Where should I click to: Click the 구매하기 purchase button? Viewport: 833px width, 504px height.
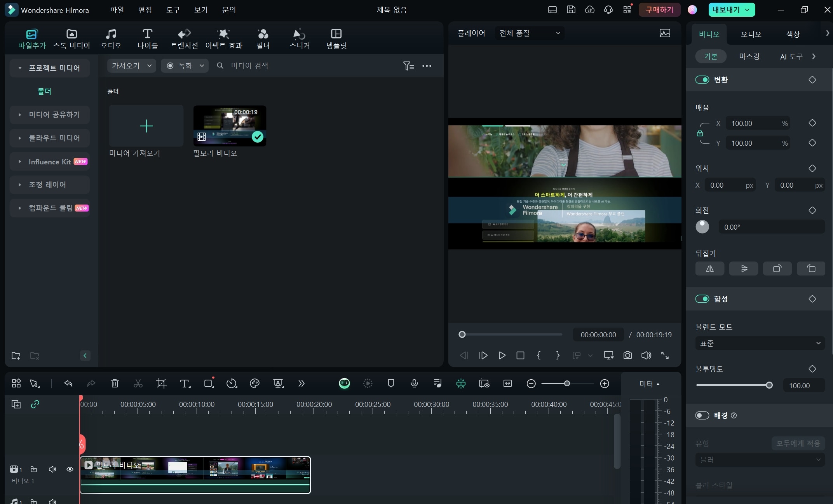(x=659, y=10)
